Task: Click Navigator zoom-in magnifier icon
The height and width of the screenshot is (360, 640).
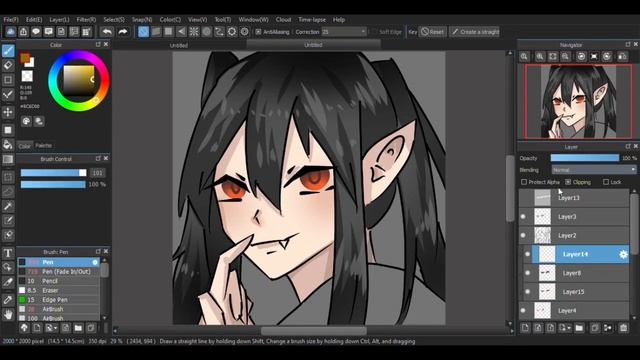Action: tap(540, 57)
